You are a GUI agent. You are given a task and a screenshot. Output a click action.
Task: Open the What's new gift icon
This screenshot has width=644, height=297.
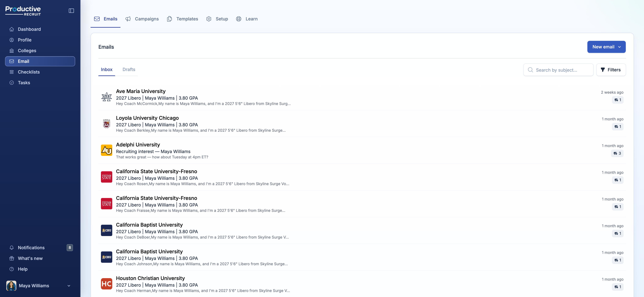11,258
